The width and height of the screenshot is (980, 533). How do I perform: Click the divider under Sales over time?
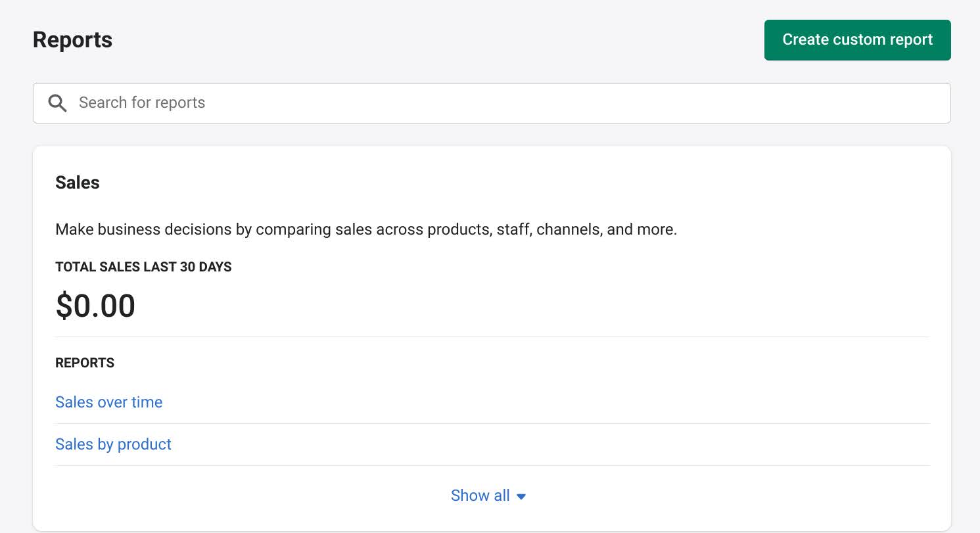coord(492,424)
